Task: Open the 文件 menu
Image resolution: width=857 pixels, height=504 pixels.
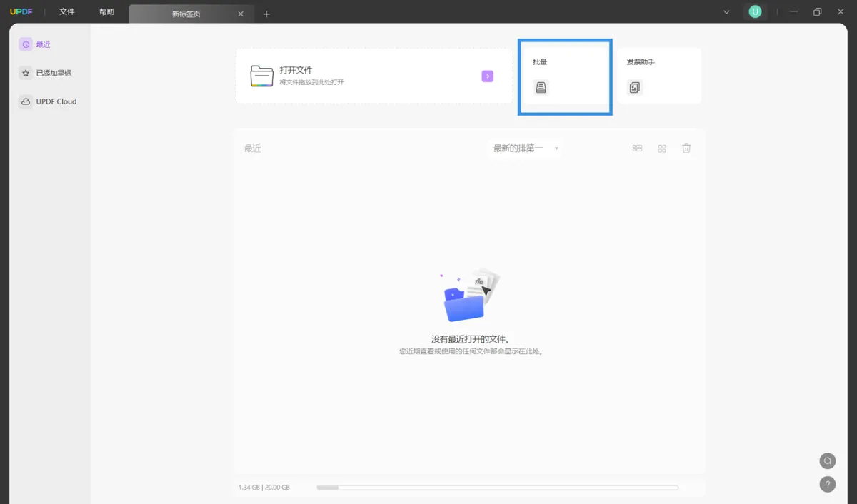Action: tap(67, 12)
